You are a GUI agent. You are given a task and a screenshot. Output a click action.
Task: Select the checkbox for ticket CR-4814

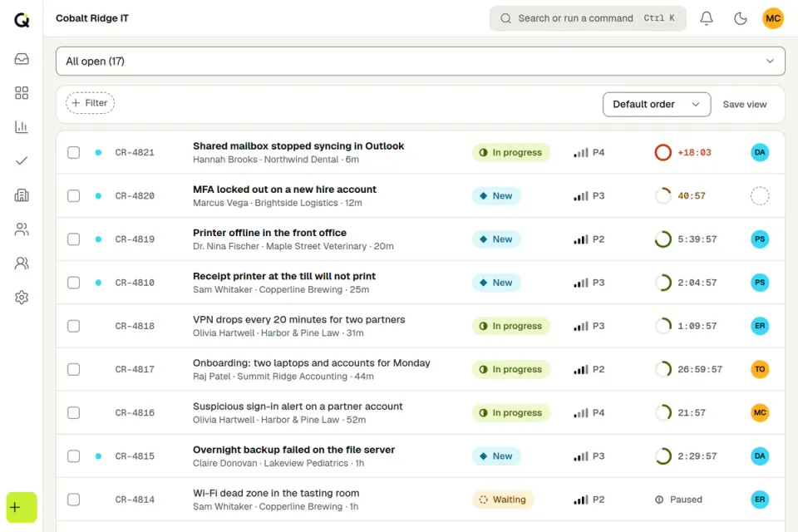[74, 500]
